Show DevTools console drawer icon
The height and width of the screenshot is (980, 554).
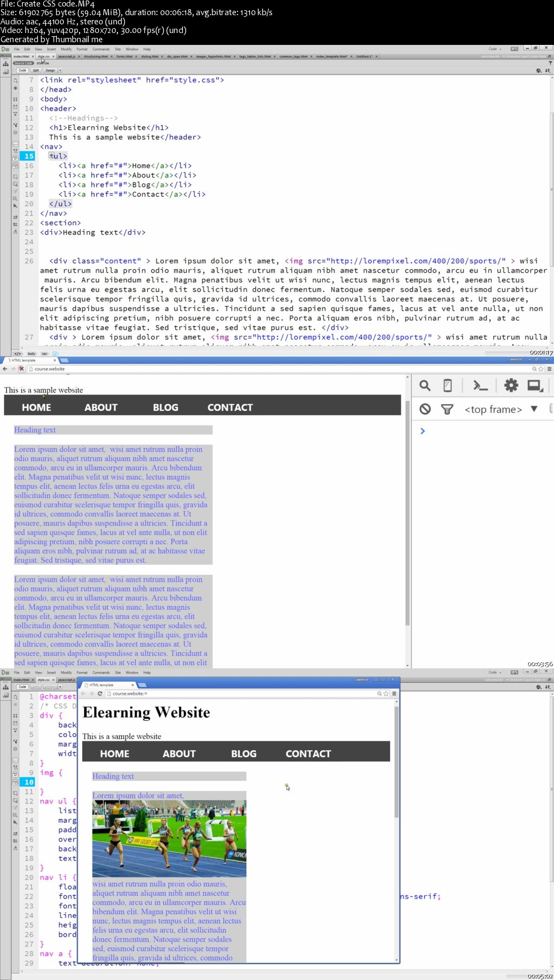coord(480,385)
